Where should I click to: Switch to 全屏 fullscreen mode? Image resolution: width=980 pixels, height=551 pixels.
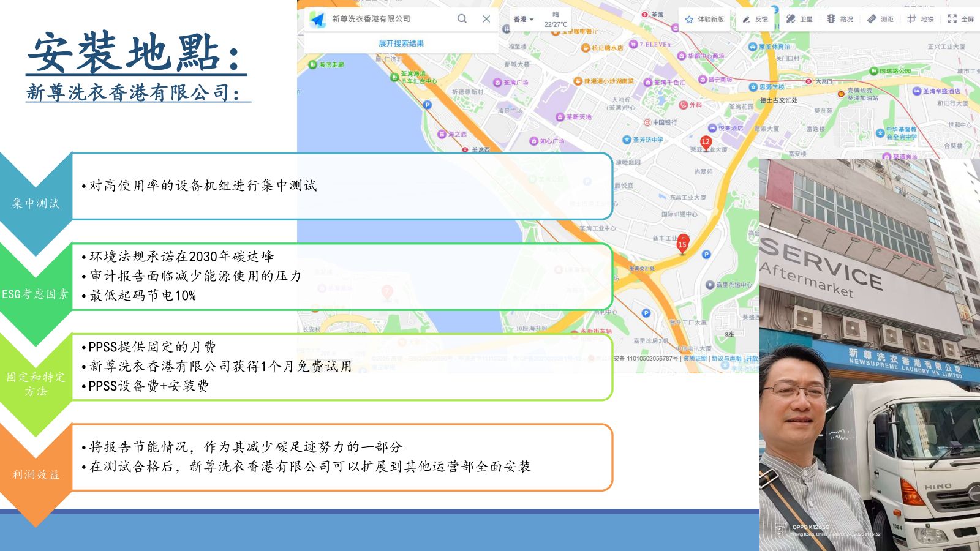pos(960,19)
